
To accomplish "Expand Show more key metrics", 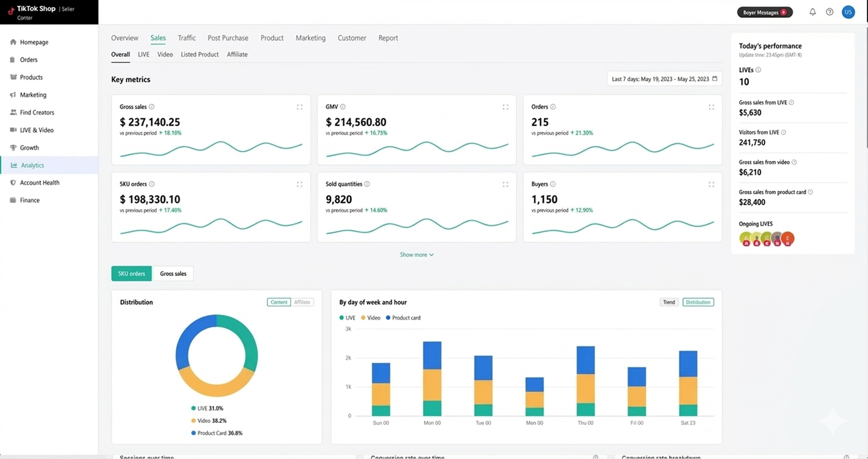I will [417, 255].
